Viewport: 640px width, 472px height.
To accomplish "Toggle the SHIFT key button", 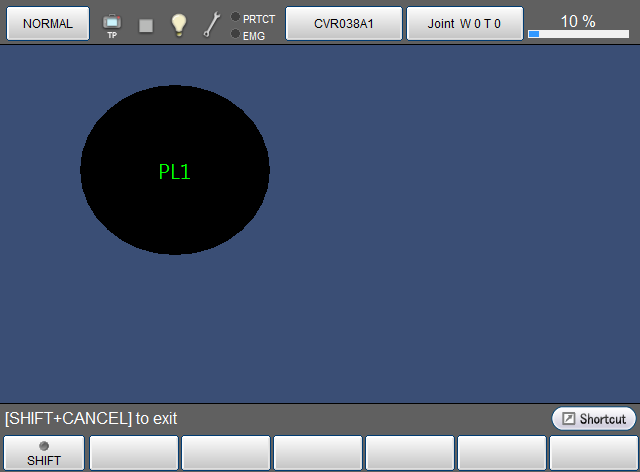I will [44, 453].
